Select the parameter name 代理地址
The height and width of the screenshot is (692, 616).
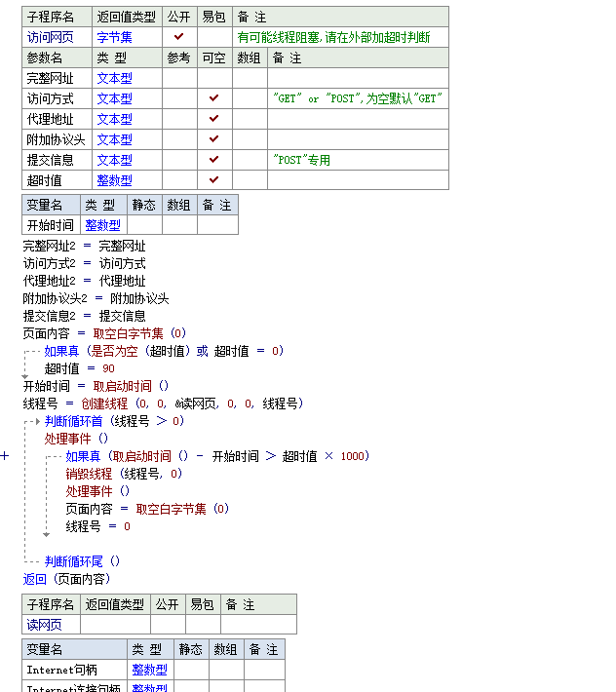click(x=51, y=119)
